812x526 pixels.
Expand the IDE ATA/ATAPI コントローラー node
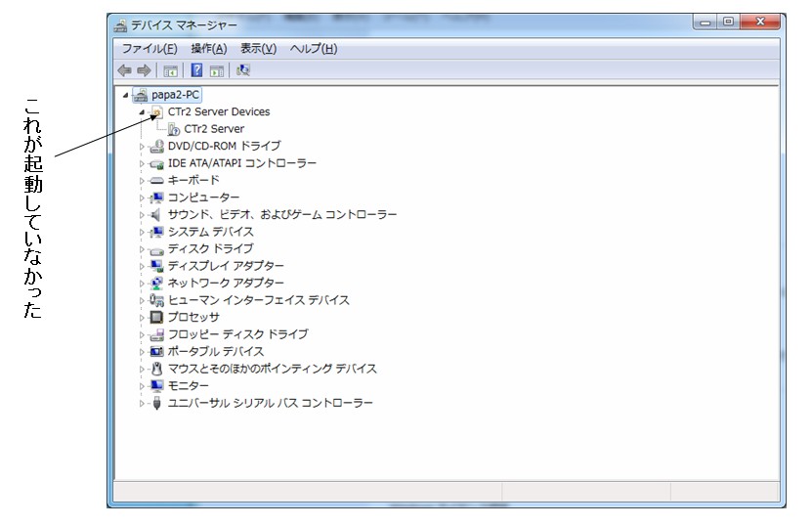142,163
